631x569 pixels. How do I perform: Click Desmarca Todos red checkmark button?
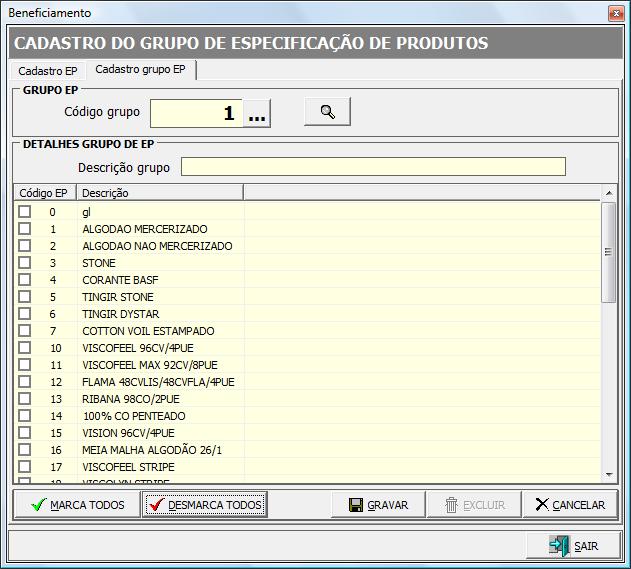point(204,505)
